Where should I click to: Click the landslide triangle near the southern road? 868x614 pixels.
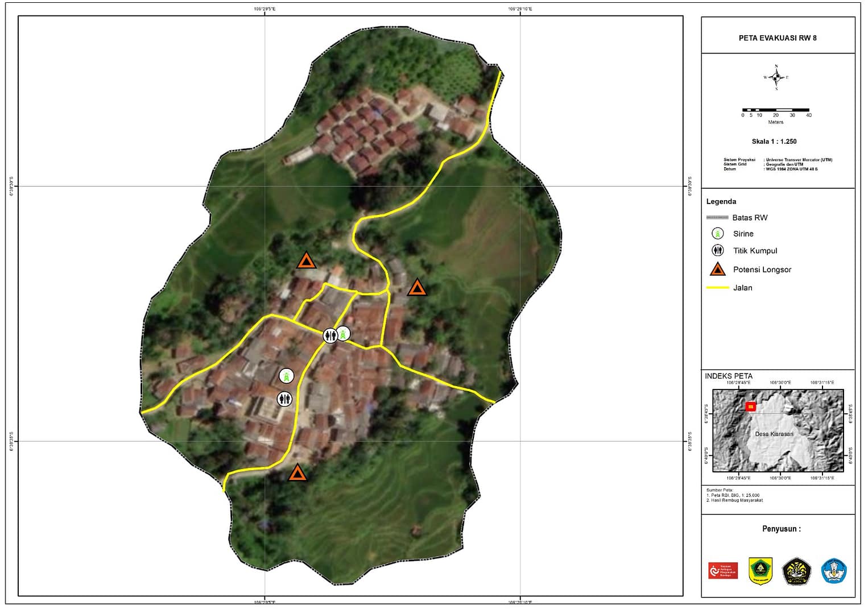point(297,473)
